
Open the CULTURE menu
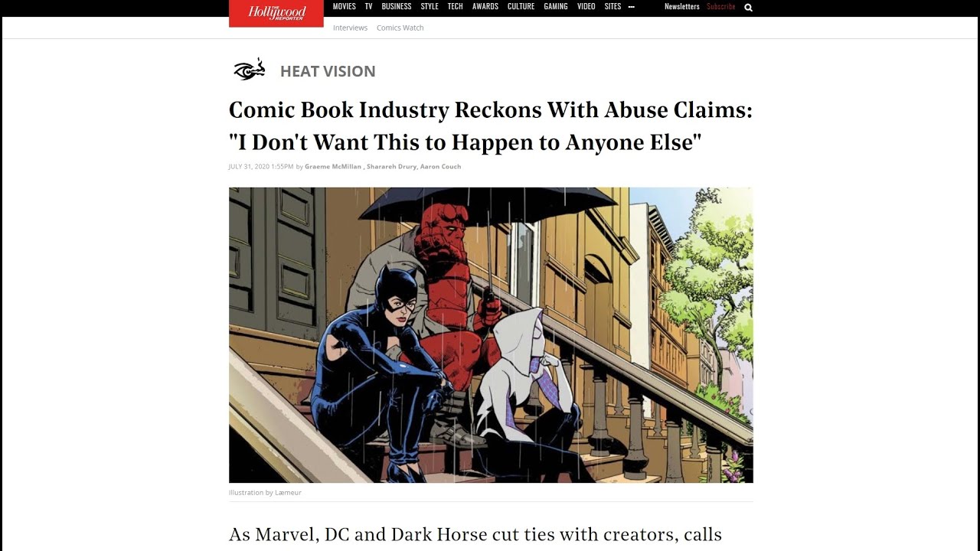521,6
